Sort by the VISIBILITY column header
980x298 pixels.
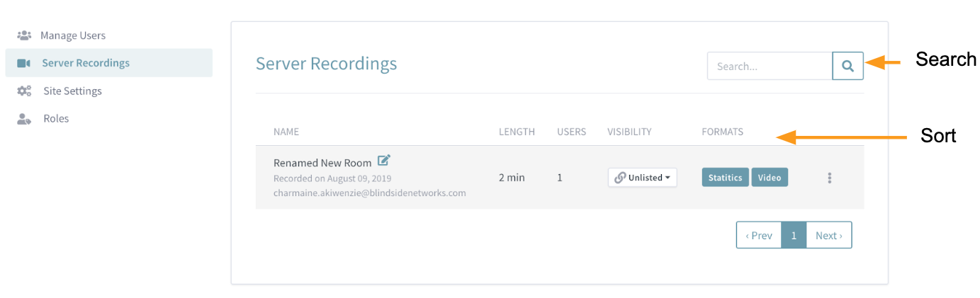click(x=629, y=132)
